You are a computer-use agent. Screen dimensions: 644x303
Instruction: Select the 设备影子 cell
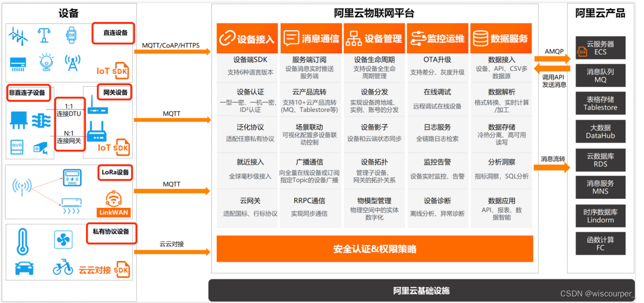[374, 134]
